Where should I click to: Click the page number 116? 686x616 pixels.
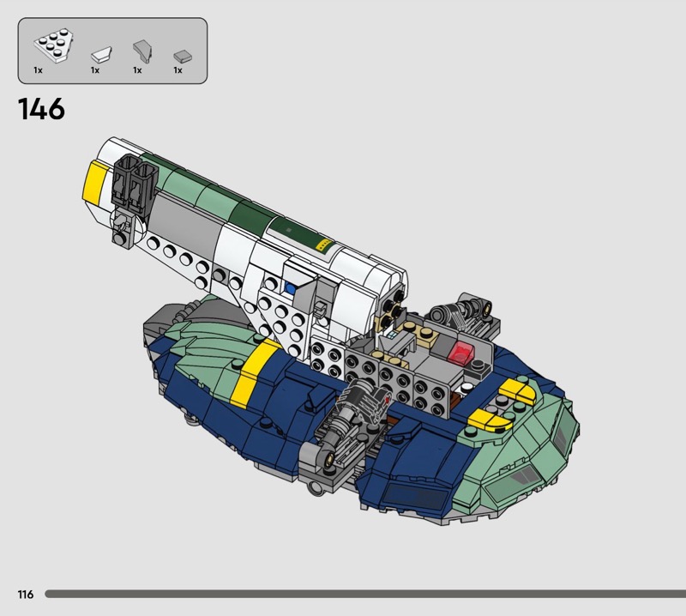24,595
